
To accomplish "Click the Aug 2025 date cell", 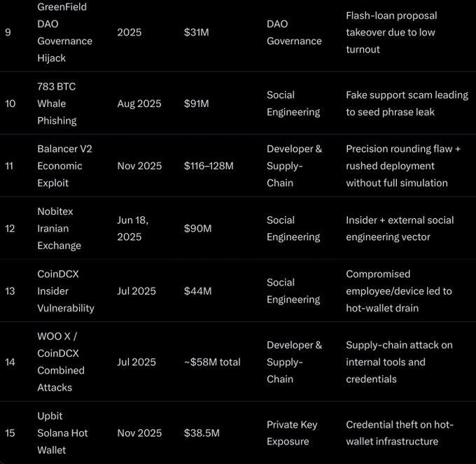I will pos(139,104).
